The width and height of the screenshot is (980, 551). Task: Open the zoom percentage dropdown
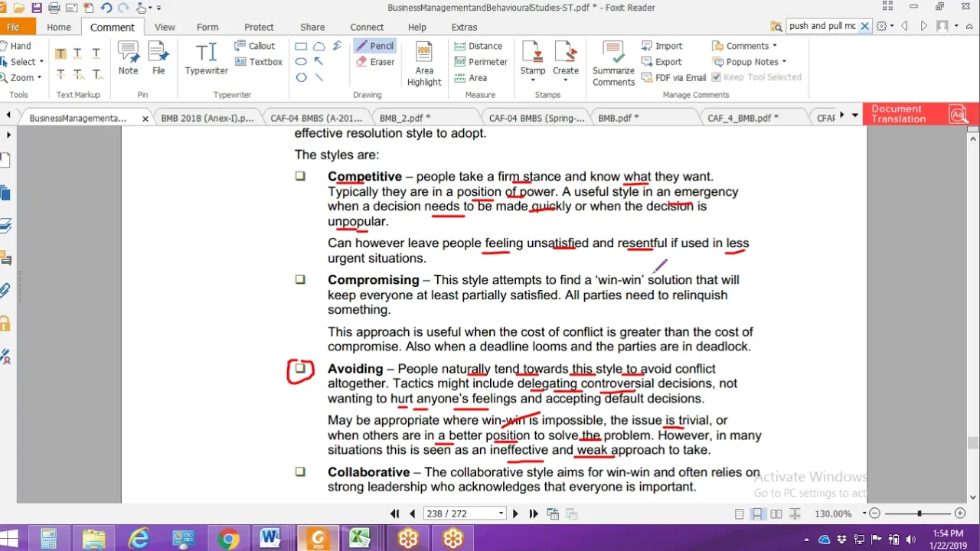click(x=864, y=514)
